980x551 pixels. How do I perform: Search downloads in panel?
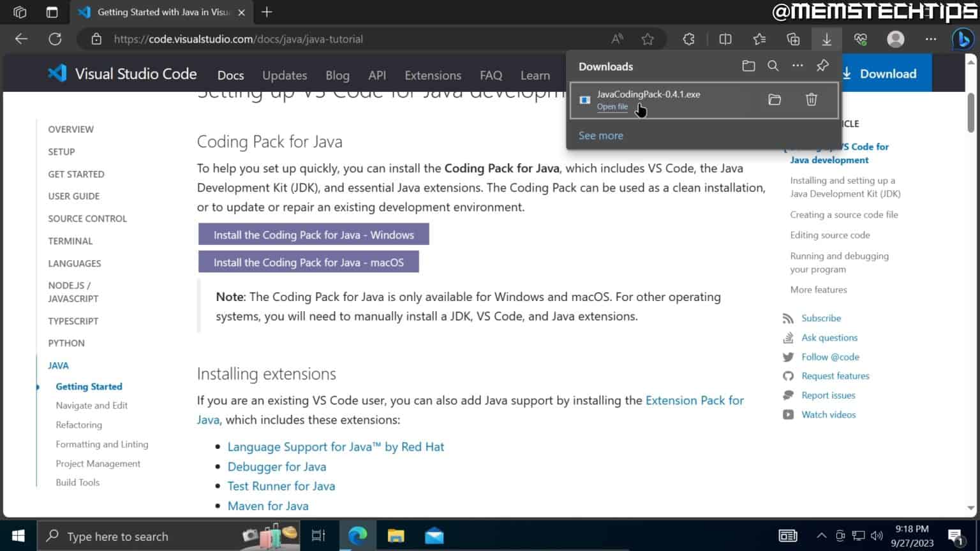773,66
